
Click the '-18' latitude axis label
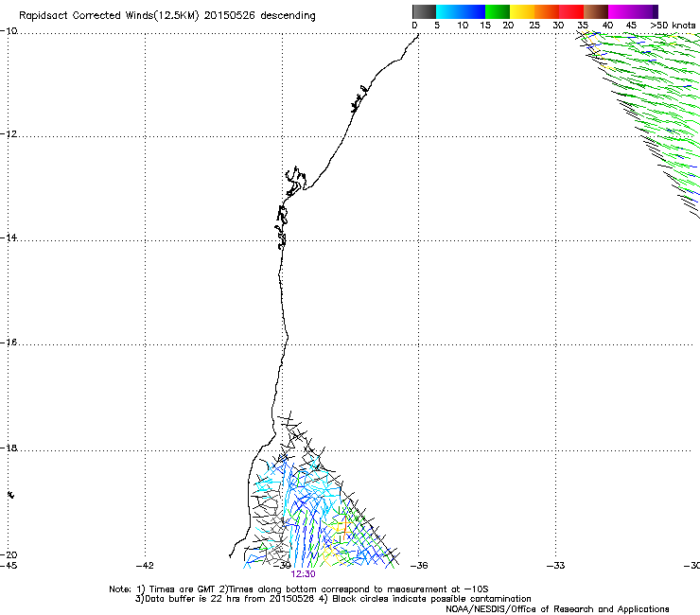9,448
